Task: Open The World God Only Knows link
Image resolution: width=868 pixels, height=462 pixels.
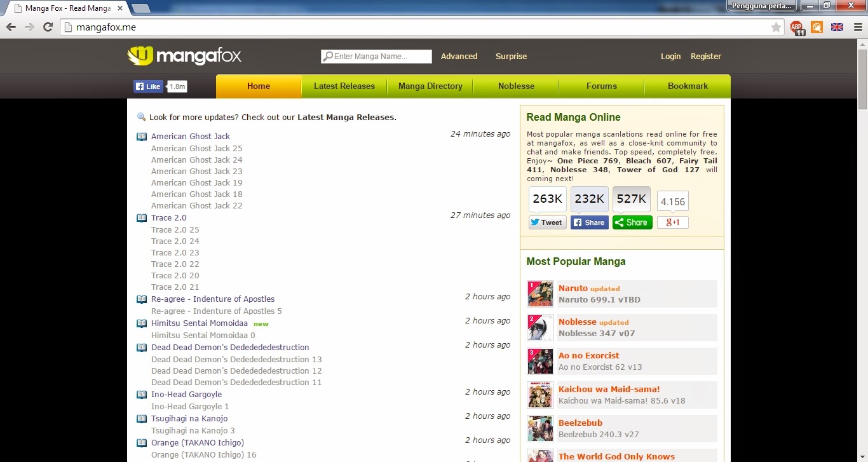Action: (616, 456)
